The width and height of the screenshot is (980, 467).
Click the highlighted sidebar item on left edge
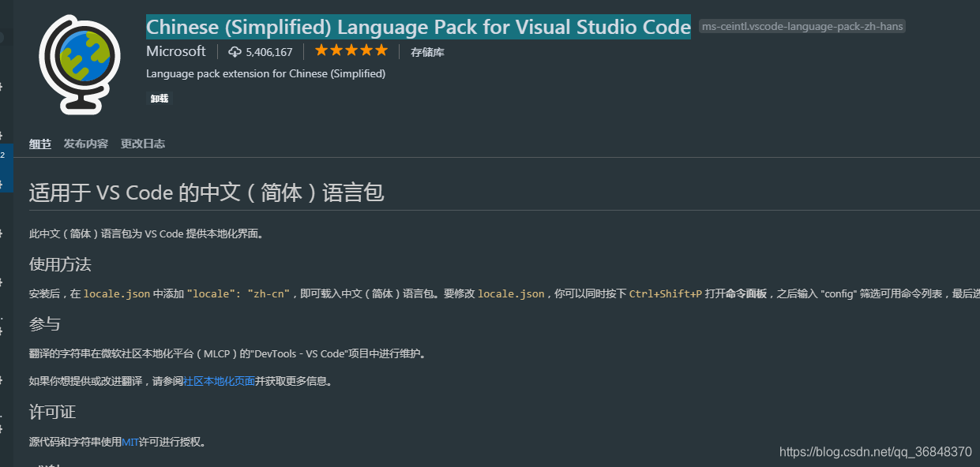(x=6, y=167)
